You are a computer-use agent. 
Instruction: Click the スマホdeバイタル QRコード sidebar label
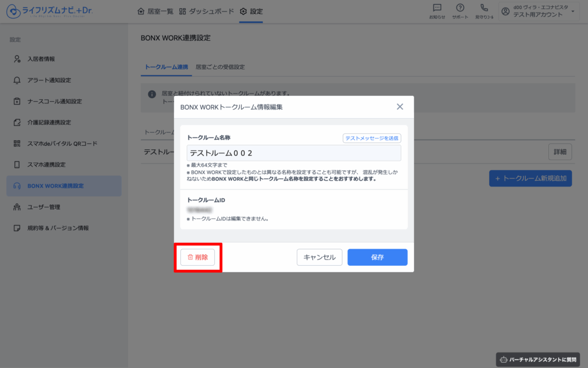[x=62, y=144]
